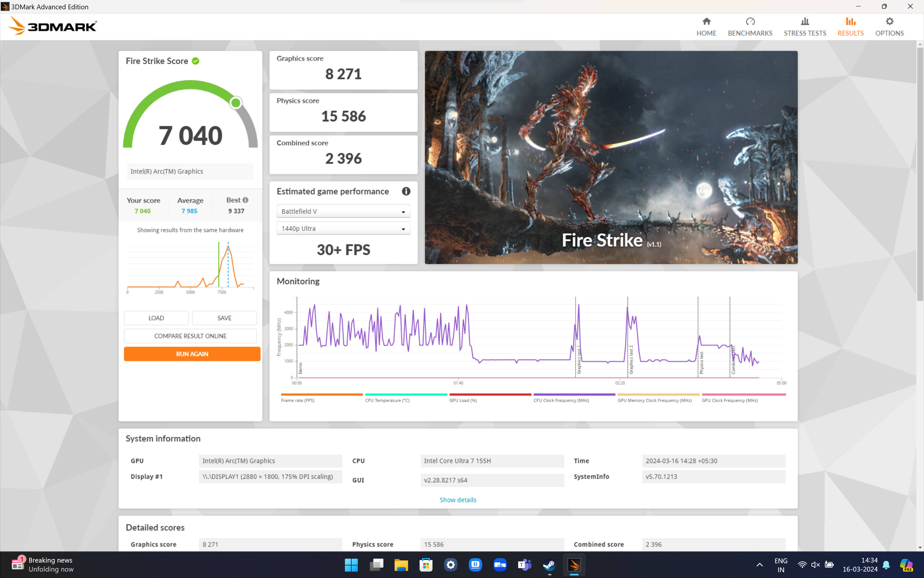Open Estimated game performance info icon
This screenshot has height=578, width=924.
(x=406, y=191)
